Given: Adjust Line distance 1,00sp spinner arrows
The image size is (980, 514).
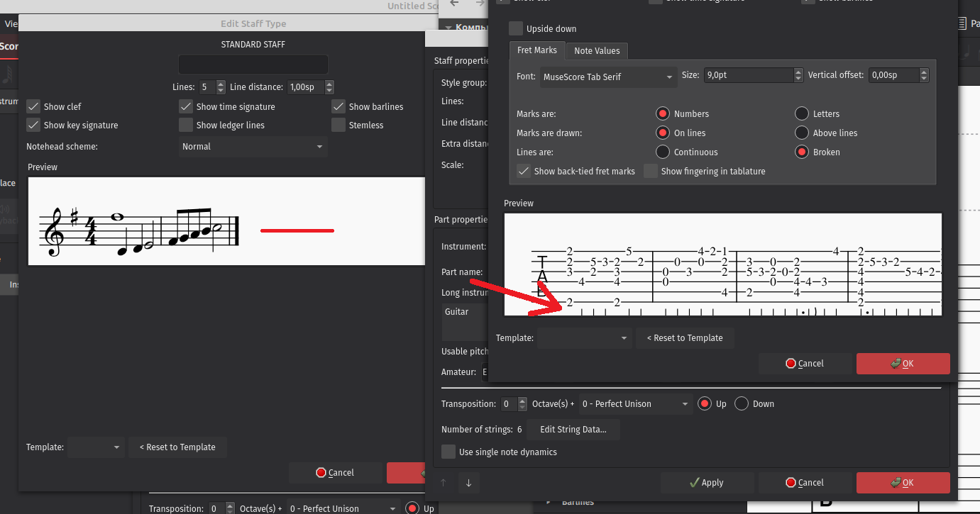Looking at the screenshot, I should coord(329,87).
